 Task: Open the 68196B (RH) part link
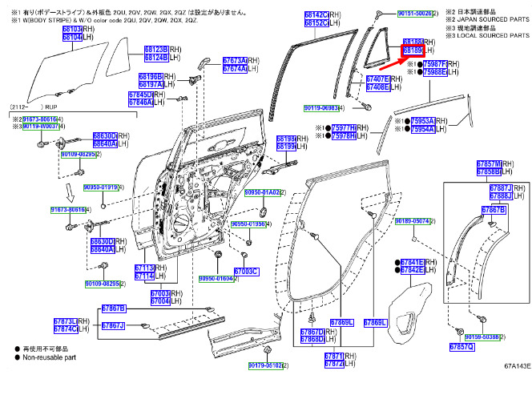(x=151, y=77)
